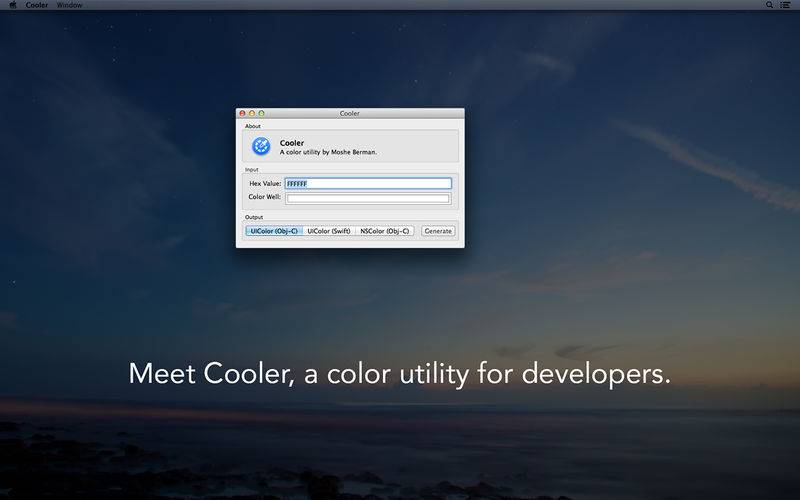
Task: Open the Apple menu
Action: coord(13,5)
